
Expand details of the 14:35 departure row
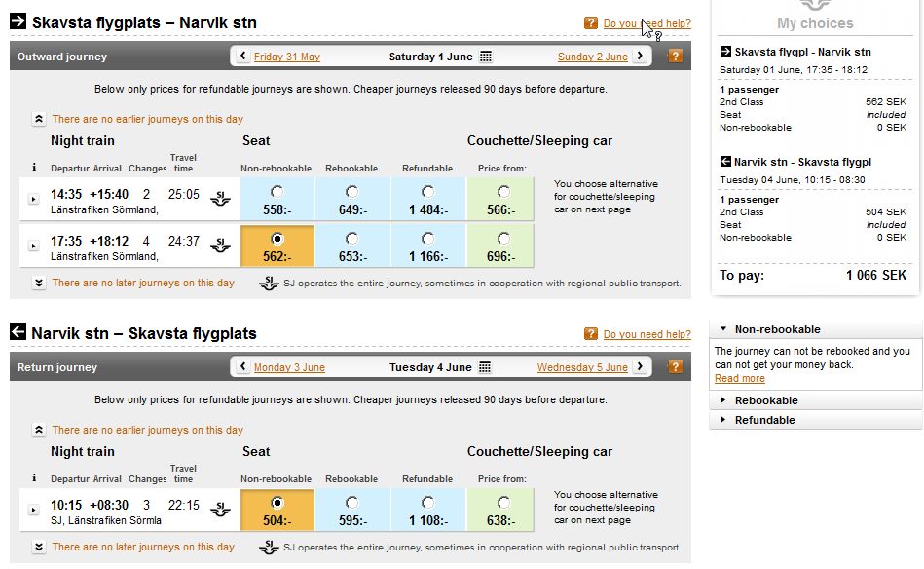coord(33,200)
